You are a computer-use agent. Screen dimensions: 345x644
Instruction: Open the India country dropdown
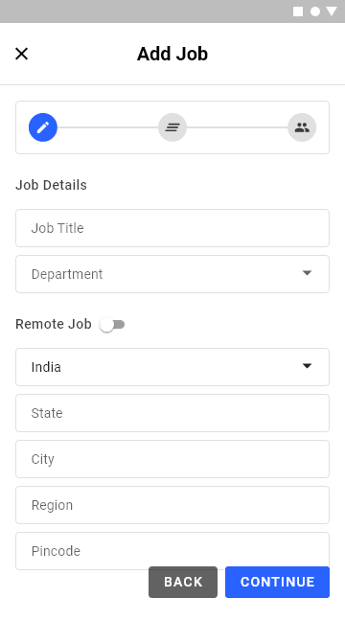(x=172, y=367)
